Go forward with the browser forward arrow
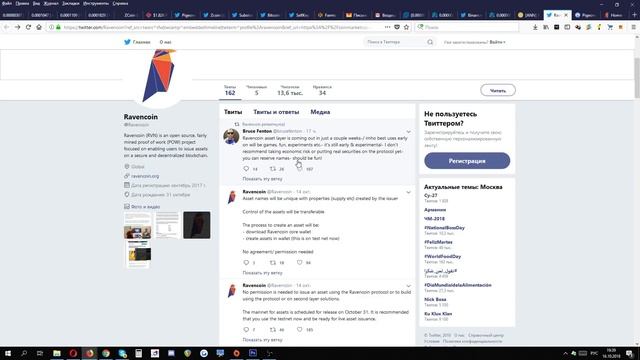640x360 pixels. [x=17, y=27]
